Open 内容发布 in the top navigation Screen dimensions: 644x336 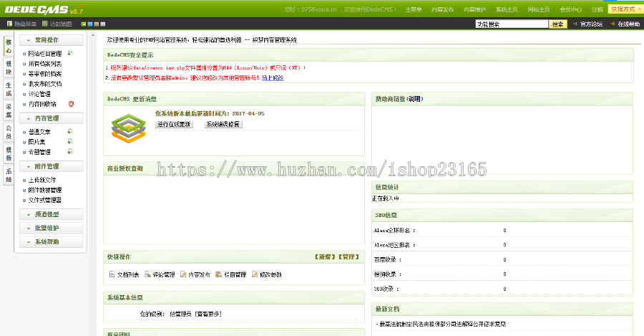point(443,9)
